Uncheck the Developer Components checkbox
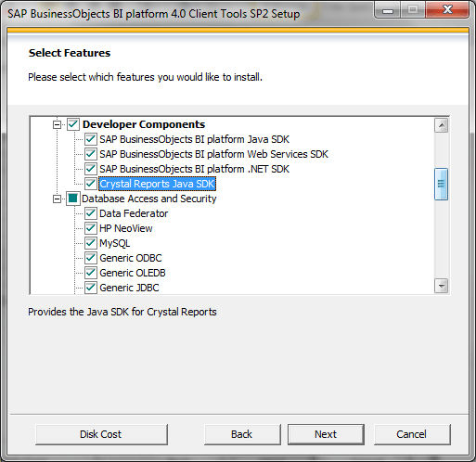Image resolution: width=476 pixels, height=462 pixels. pos(73,124)
